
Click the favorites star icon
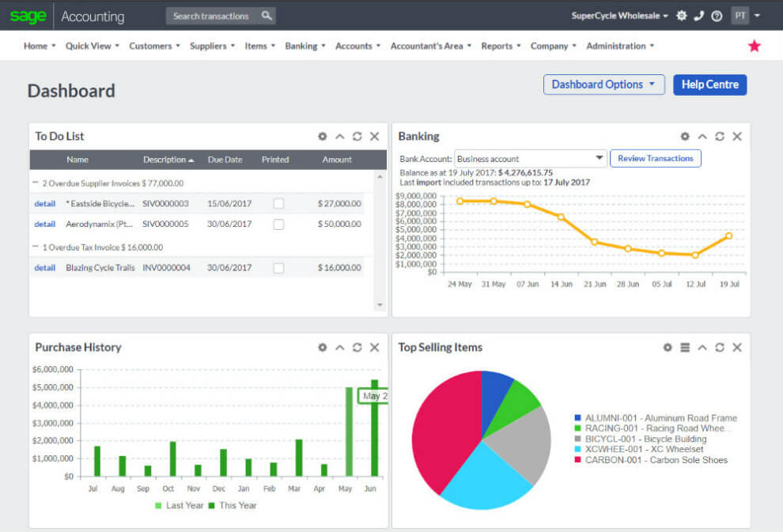click(755, 45)
